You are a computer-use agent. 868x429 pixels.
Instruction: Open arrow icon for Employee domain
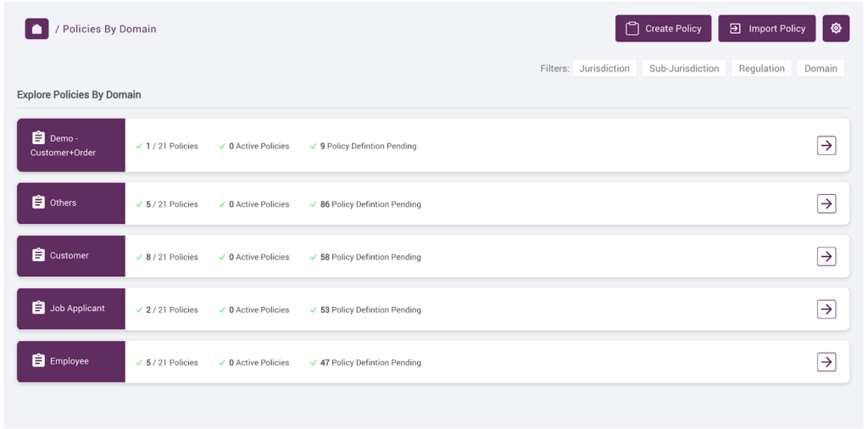click(x=826, y=362)
